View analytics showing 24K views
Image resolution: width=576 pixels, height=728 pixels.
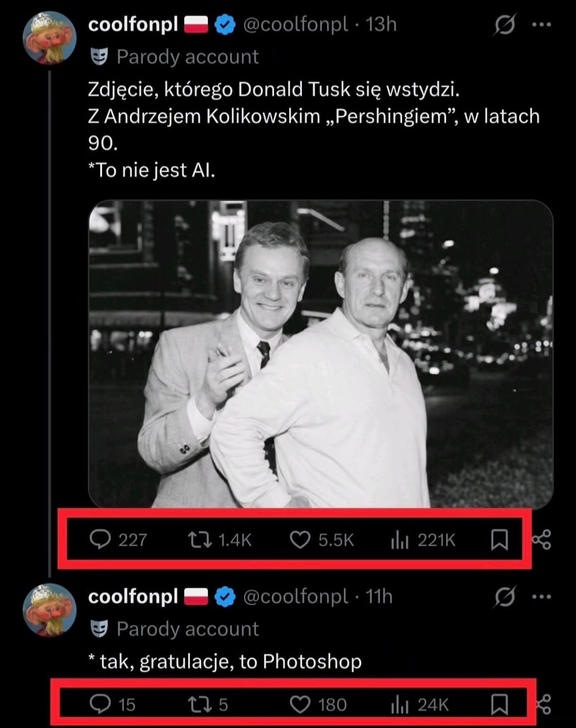[x=400, y=704]
